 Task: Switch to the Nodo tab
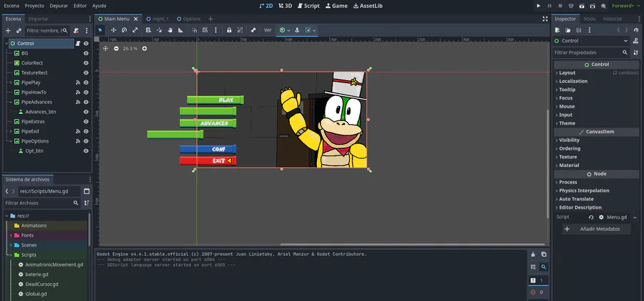click(x=590, y=19)
